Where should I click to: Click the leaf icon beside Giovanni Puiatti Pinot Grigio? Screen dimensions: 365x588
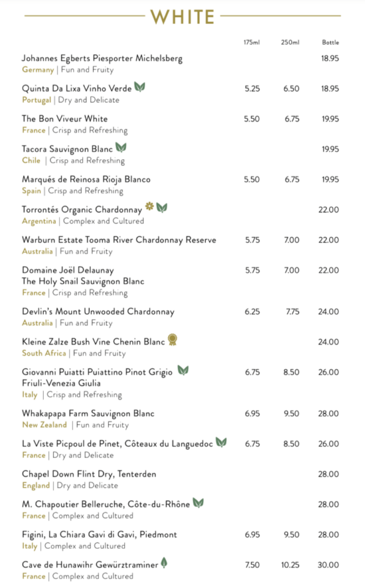[x=183, y=370]
